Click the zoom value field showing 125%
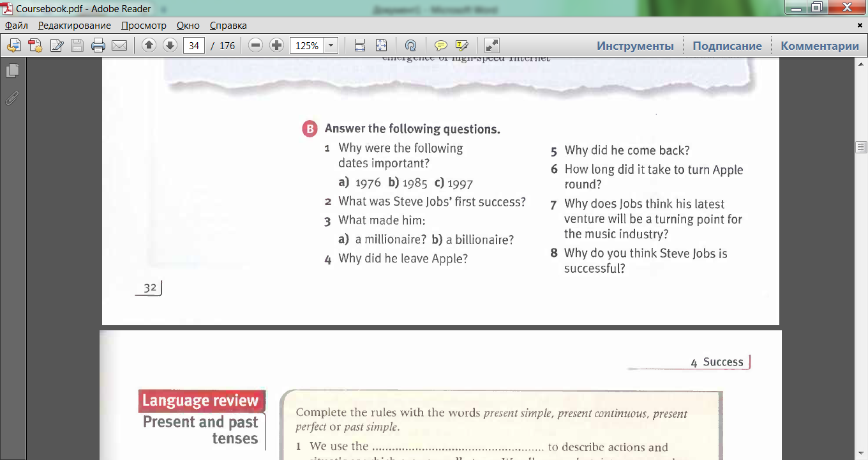The width and height of the screenshot is (868, 460). tap(307, 45)
